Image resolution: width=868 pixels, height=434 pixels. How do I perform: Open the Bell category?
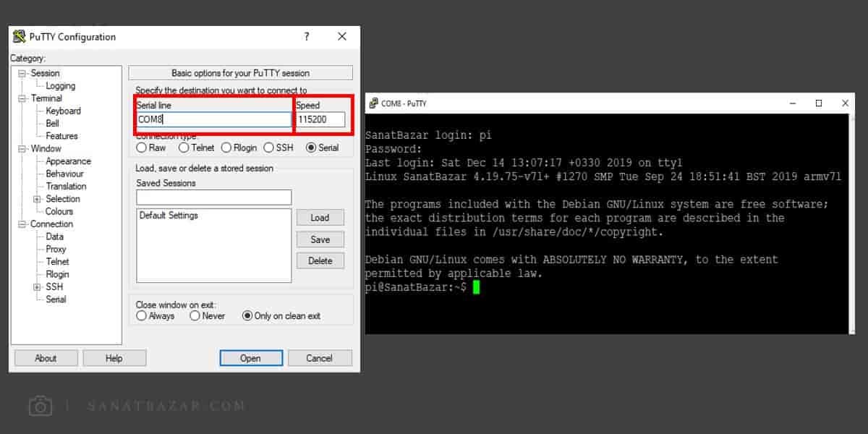coord(52,124)
